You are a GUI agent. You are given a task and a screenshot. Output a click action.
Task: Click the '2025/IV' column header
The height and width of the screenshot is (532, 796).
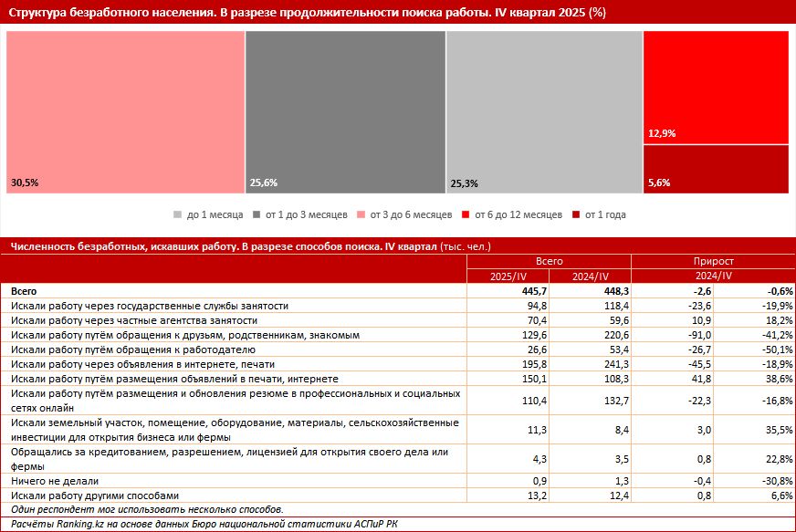507,276
